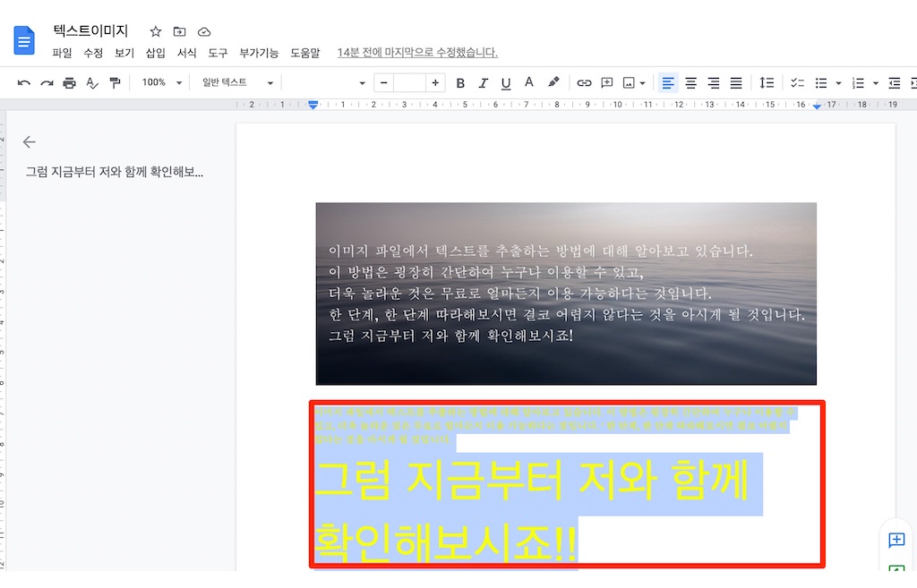Open the 일반 텍스트 paragraph styles dropdown
917x588 pixels.
[x=235, y=82]
